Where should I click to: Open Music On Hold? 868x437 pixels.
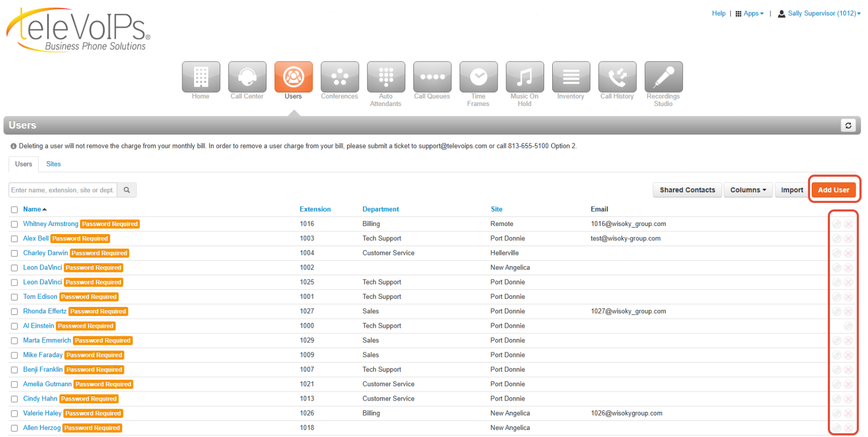[x=525, y=77]
